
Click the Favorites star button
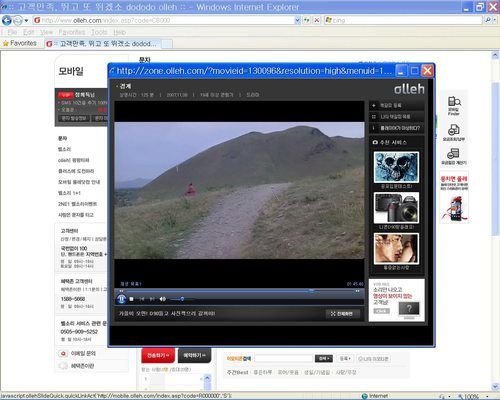20,43
